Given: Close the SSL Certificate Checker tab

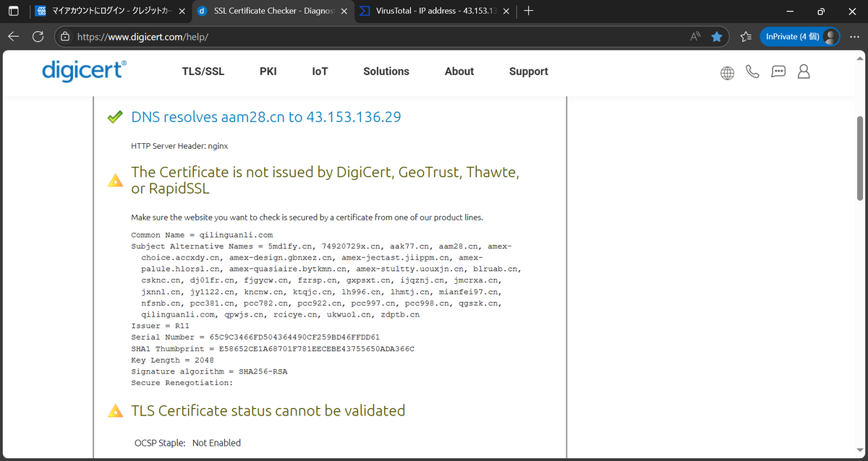Looking at the screenshot, I should pos(346,12).
